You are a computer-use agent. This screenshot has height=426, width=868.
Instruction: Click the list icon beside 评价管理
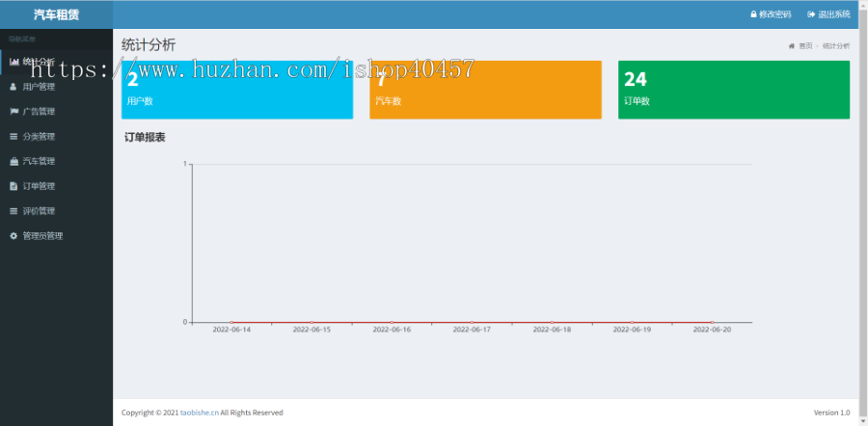[x=14, y=211]
